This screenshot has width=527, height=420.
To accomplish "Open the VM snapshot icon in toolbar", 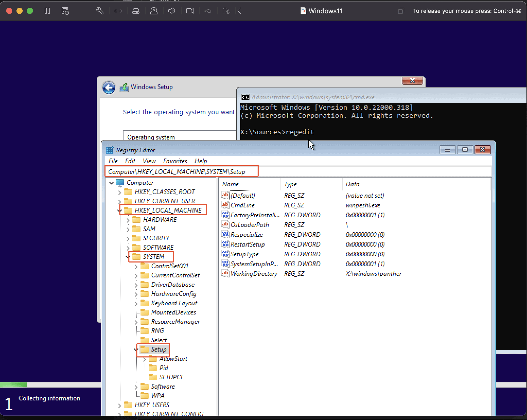I will [x=65, y=11].
